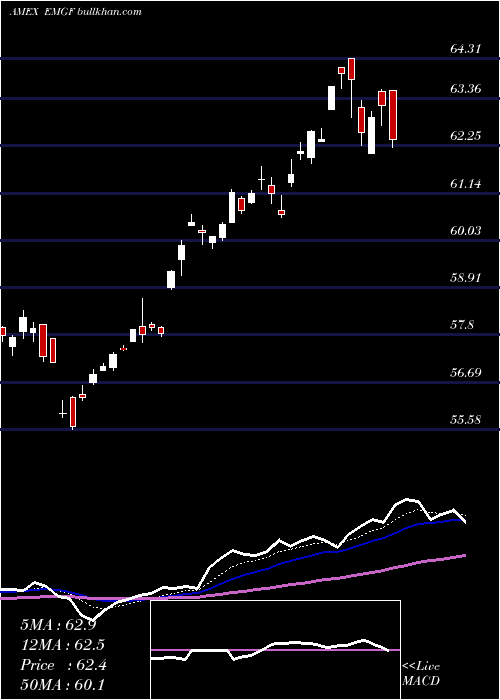
Task: Click the 55.58 price level label
Action: click(x=466, y=420)
